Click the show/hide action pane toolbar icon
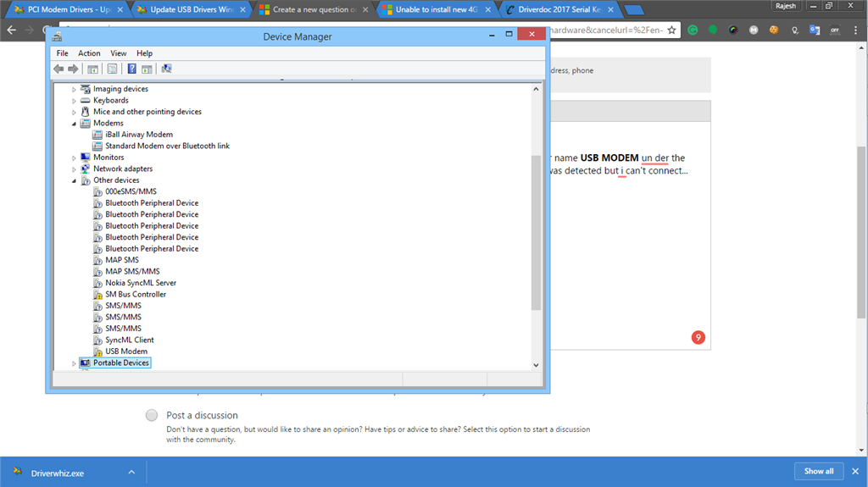The width and height of the screenshot is (868, 487). pyautogui.click(x=147, y=69)
